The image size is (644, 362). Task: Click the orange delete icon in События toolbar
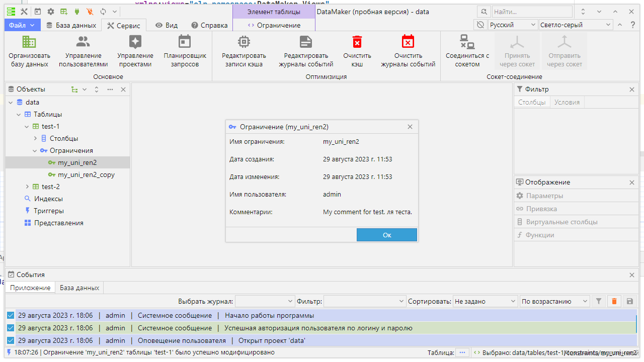pyautogui.click(x=614, y=301)
